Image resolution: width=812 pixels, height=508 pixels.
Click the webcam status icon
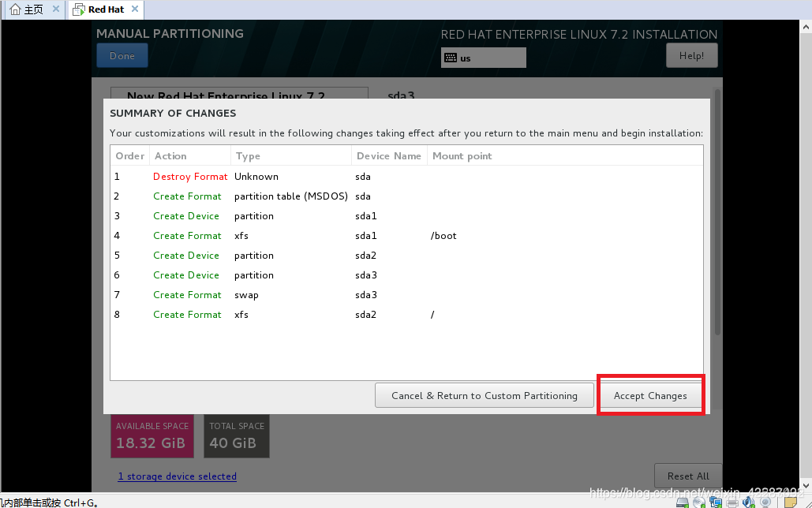click(765, 502)
